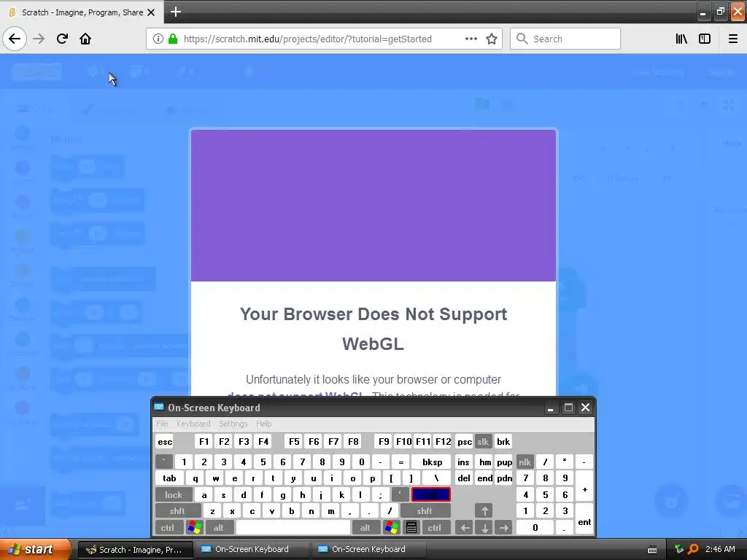The image size is (747, 560).
Task: Open the Library bookshelf icon
Action: click(x=681, y=39)
